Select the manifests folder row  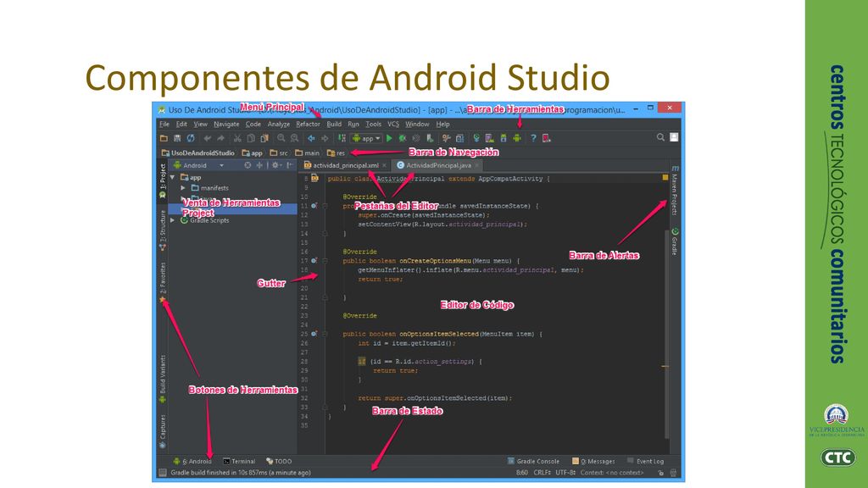pyautogui.click(x=232, y=188)
